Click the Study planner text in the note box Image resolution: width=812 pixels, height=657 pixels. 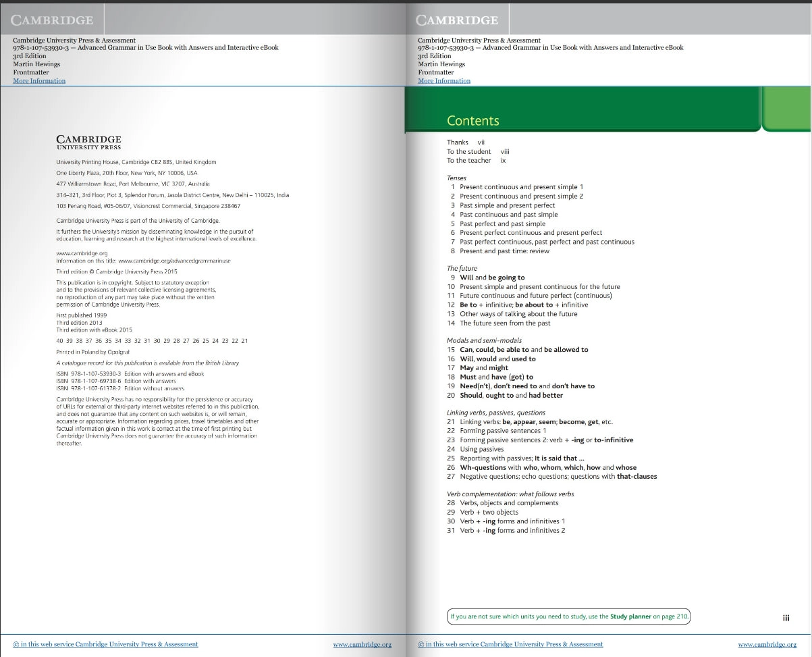coord(630,616)
